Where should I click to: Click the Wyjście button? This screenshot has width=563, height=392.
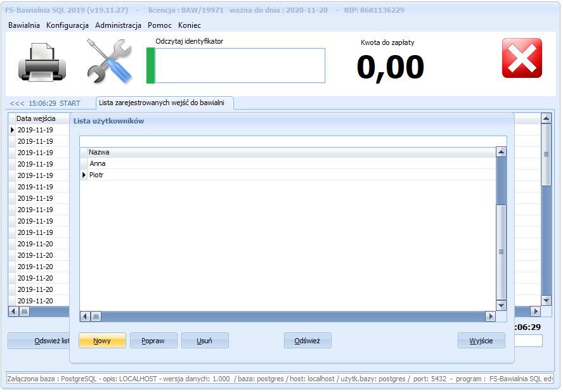tap(481, 341)
